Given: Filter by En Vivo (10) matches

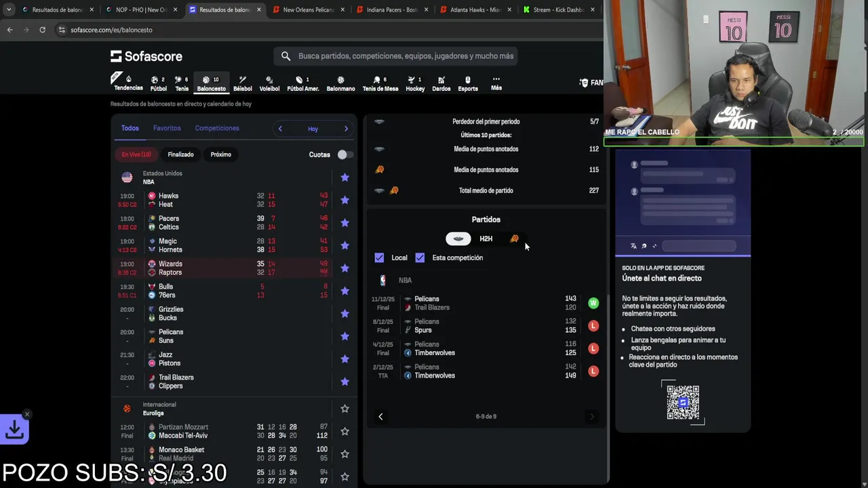Looking at the screenshot, I should coord(136,155).
